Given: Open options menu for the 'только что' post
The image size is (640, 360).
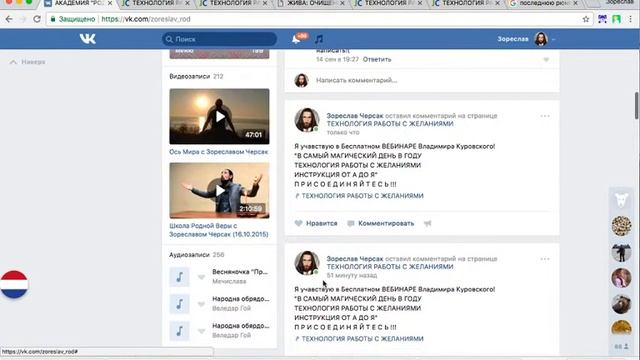Looking at the screenshot, I should pos(545,116).
